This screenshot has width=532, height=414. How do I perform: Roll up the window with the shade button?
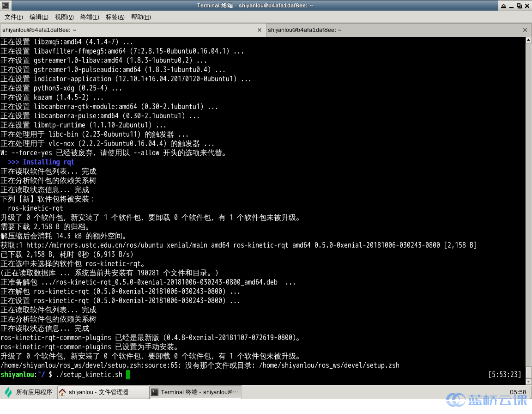coord(503,5)
